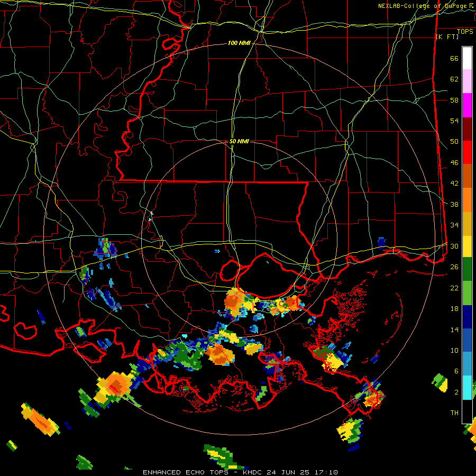Click the "54" legend value

point(454,121)
